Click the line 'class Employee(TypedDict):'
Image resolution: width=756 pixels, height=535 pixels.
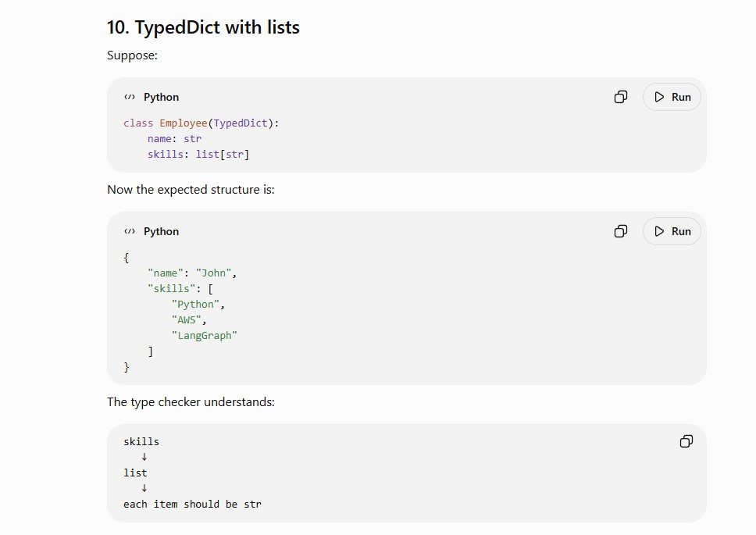point(201,123)
